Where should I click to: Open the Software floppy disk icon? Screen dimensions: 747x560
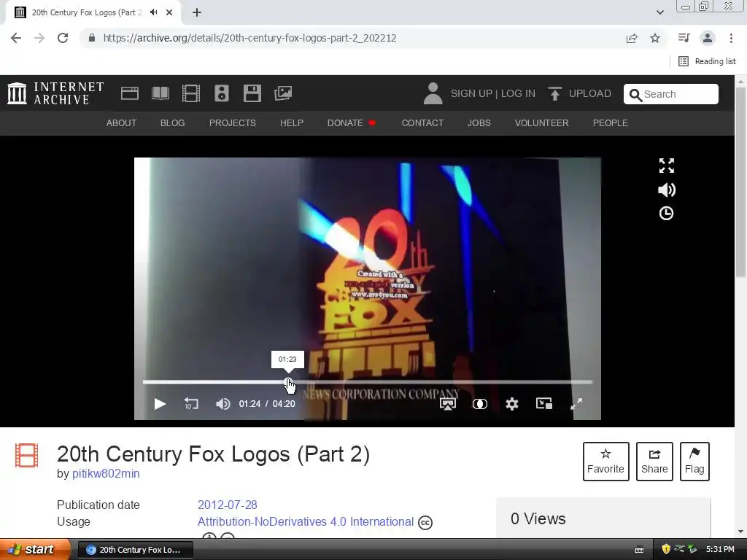[252, 93]
